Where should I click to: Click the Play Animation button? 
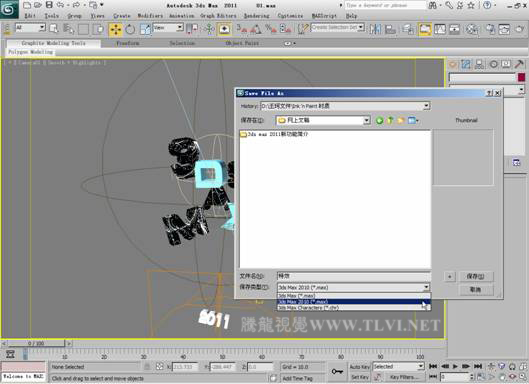coord(455,366)
